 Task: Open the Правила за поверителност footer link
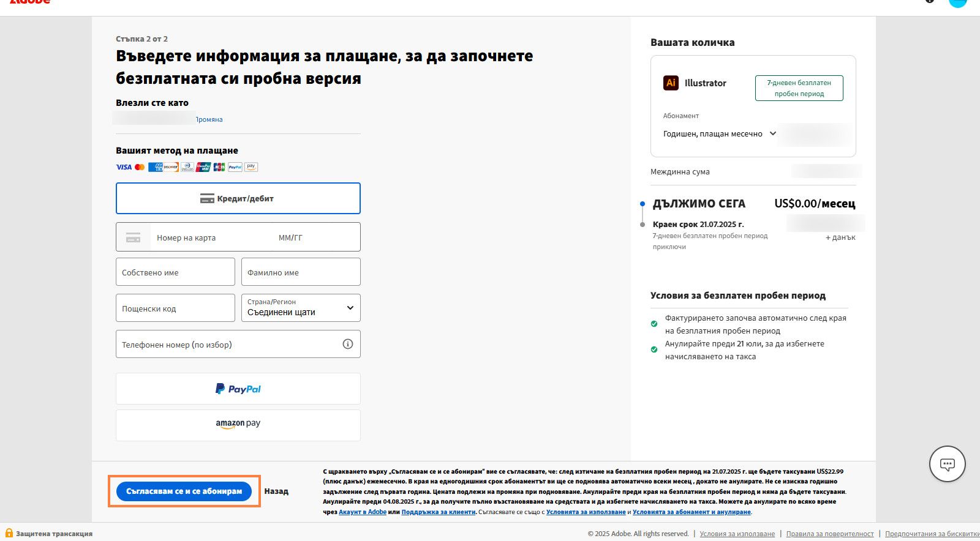coord(830,534)
